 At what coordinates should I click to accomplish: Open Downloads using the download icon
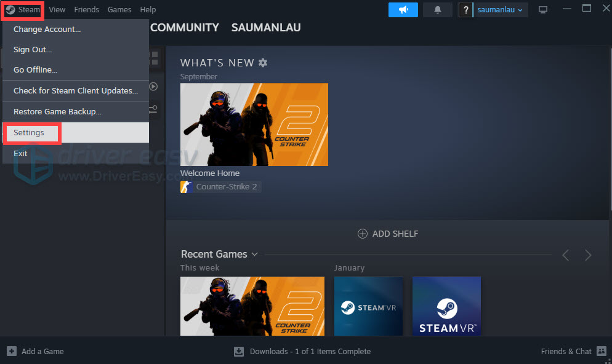tap(238, 351)
